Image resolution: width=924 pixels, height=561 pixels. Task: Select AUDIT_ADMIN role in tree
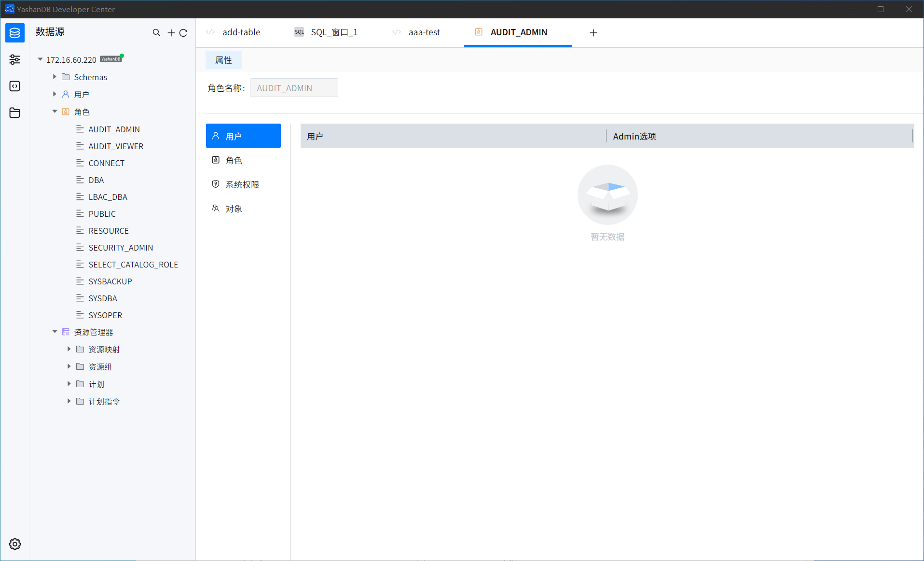(x=114, y=129)
